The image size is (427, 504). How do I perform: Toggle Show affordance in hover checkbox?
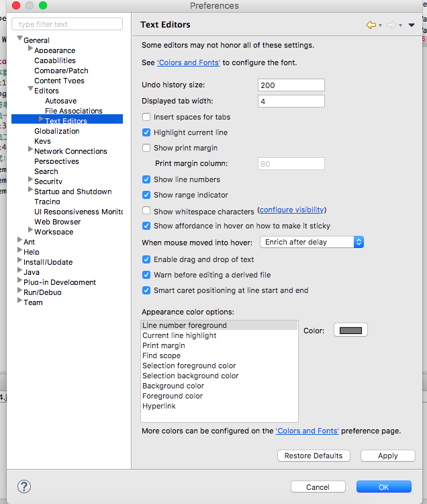[146, 226]
